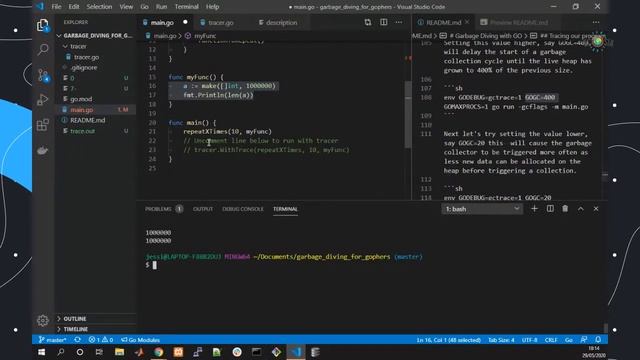Open trace.out file in explorer
This screenshot has width=640, height=360.
96,131
